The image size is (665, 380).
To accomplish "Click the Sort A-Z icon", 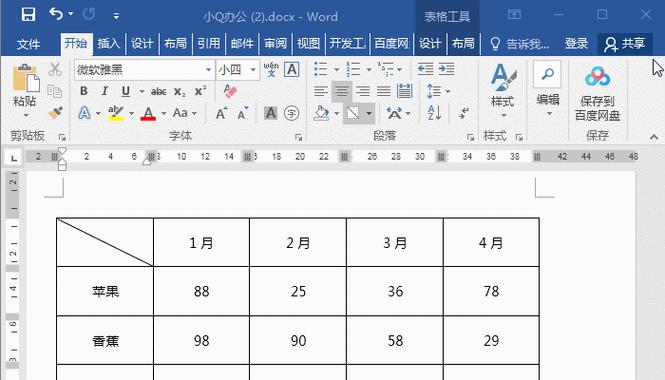I will pos(434,113).
